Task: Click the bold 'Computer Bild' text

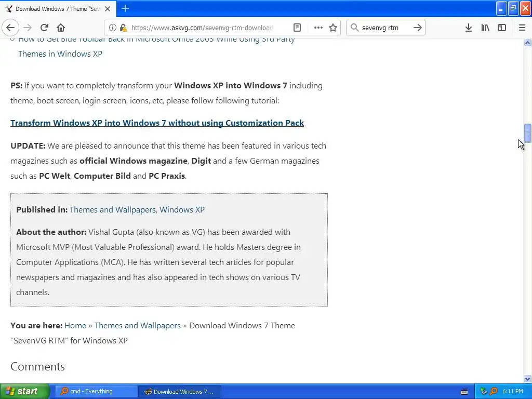Action: 102,176
